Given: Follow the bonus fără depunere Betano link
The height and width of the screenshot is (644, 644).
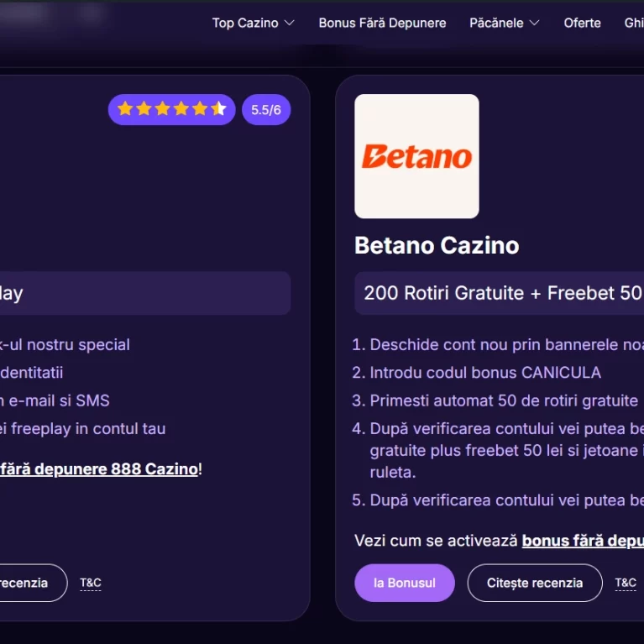Looking at the screenshot, I should [x=583, y=541].
